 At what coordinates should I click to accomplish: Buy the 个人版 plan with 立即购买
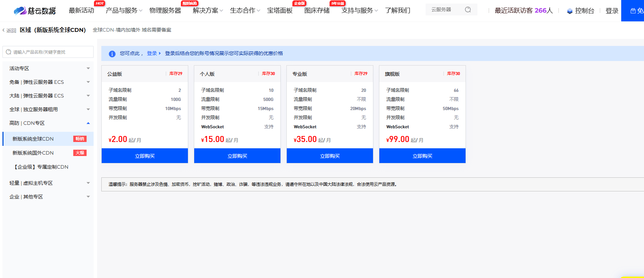pos(237,156)
